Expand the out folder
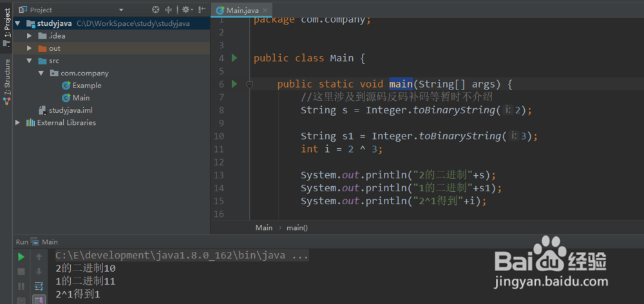644x304 pixels. tap(29, 48)
